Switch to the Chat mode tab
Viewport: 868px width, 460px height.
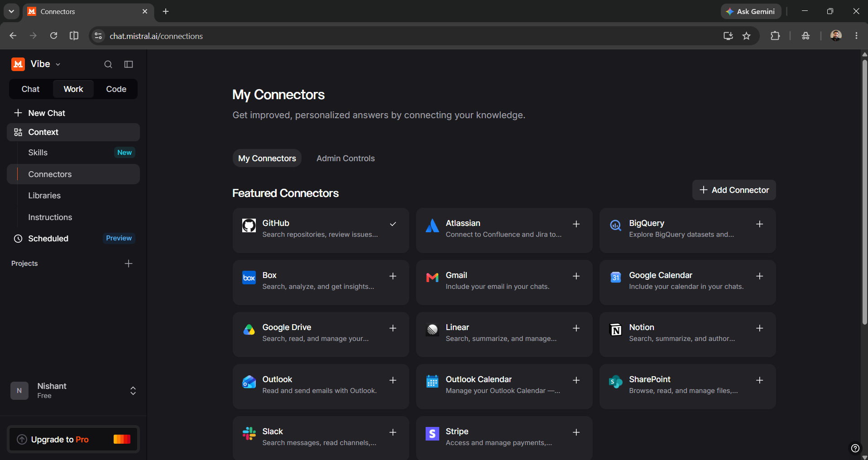click(x=31, y=89)
